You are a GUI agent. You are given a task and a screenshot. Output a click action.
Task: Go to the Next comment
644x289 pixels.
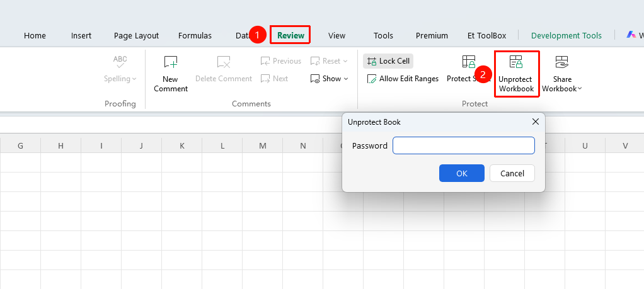(x=274, y=79)
